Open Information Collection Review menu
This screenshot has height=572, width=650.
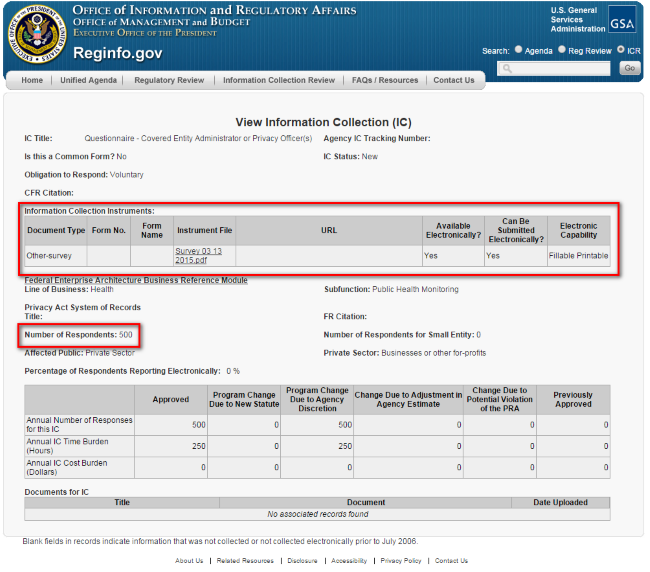(279, 80)
